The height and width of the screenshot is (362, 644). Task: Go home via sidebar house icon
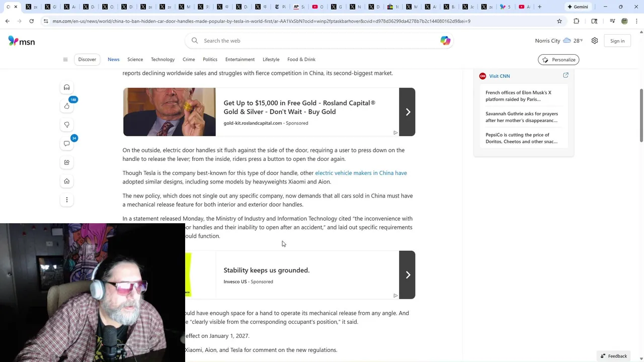[x=66, y=181]
